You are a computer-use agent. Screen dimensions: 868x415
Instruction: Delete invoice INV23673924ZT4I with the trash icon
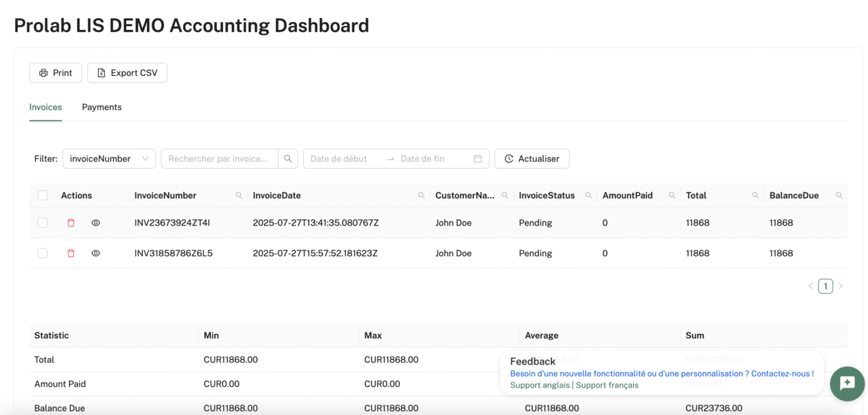71,223
